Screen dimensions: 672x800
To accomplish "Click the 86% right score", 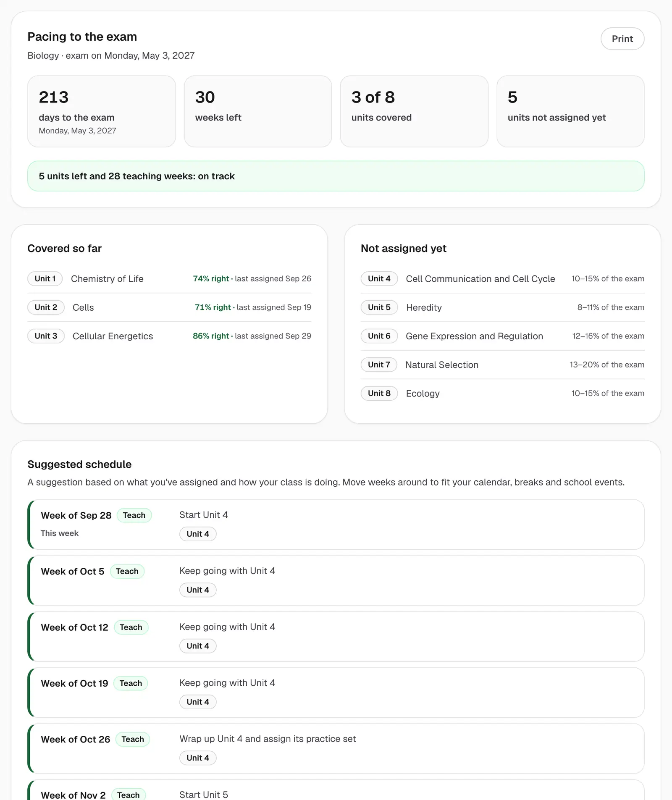I will click(211, 336).
